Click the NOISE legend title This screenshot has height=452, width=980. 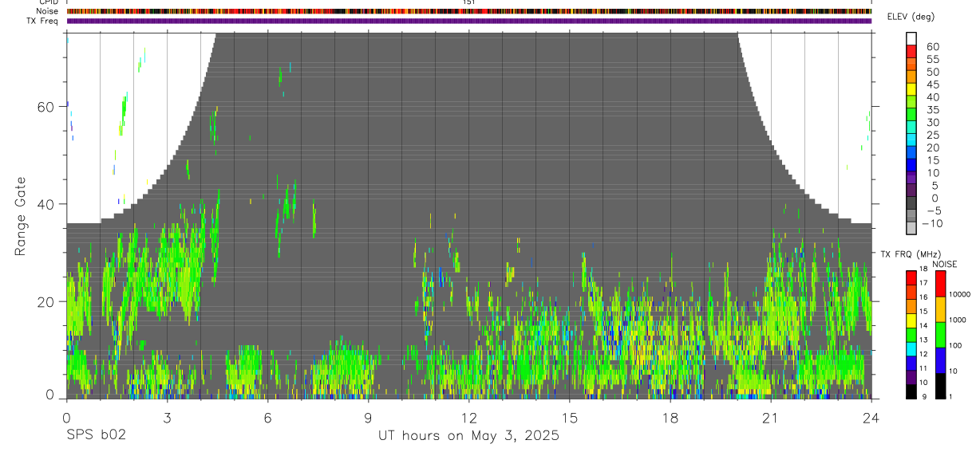pos(945,264)
